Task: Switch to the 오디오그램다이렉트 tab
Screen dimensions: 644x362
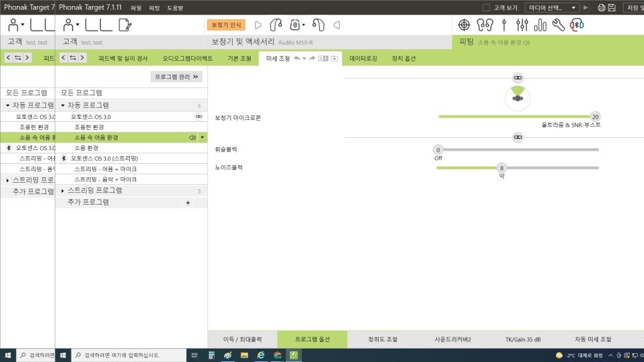Action: coord(187,59)
